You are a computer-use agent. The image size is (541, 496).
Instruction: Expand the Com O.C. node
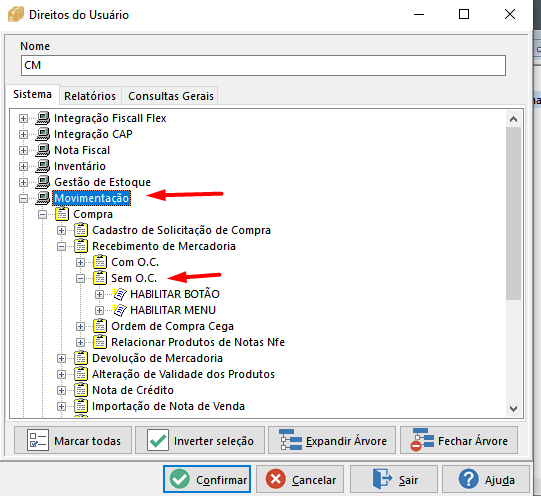tap(80, 262)
